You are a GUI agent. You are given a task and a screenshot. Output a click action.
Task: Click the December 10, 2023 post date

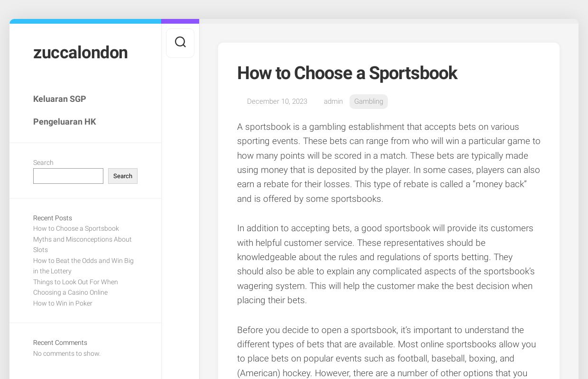tap(277, 101)
